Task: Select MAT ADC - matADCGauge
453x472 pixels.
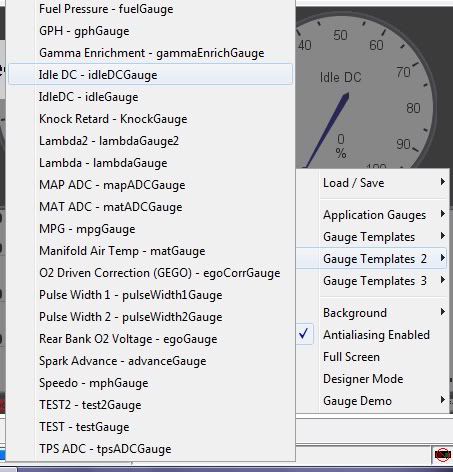Action: (x=151, y=207)
